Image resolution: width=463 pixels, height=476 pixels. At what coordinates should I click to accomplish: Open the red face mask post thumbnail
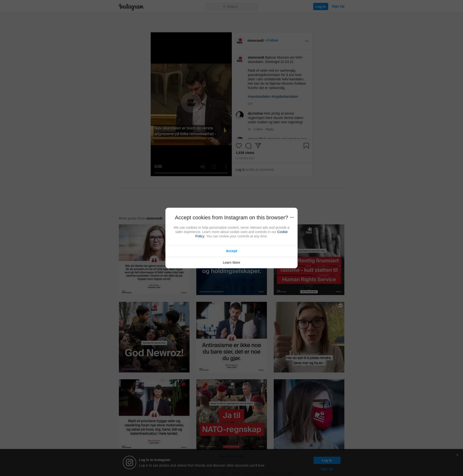[x=309, y=414]
